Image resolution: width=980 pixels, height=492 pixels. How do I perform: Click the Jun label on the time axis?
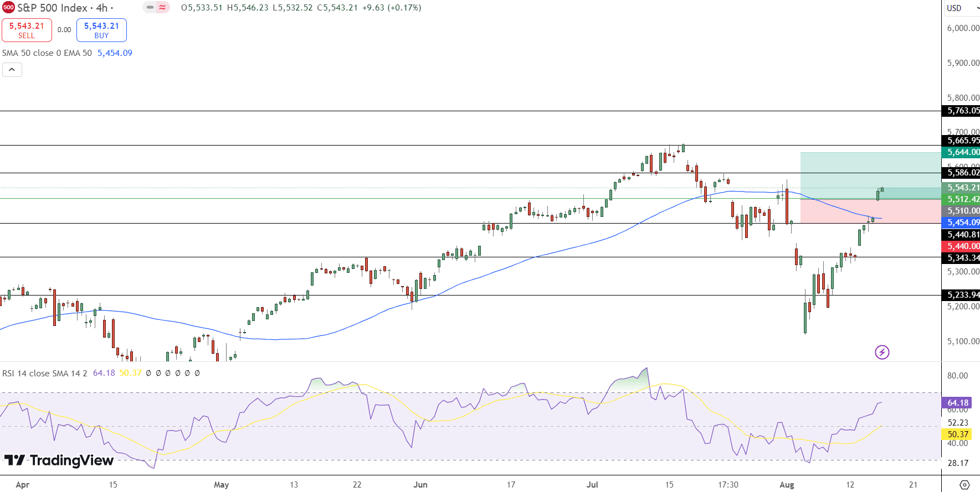coord(420,485)
